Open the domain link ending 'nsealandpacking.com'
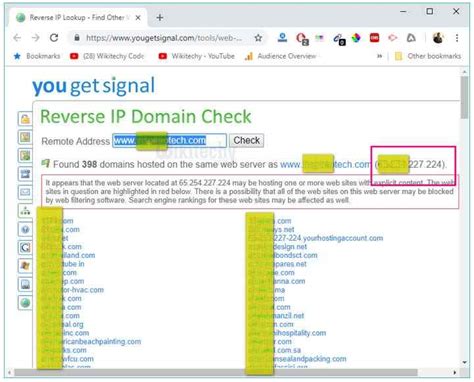The image size is (474, 382). coord(297,359)
